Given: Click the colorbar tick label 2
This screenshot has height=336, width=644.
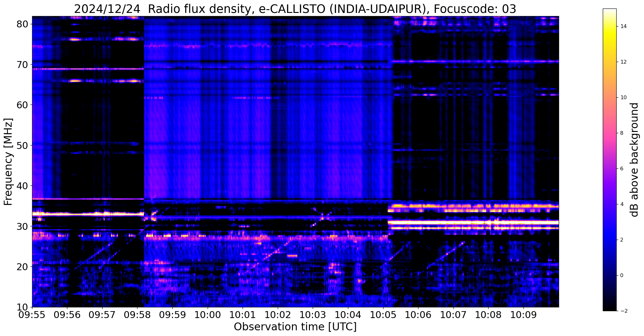Looking at the screenshot, I should coord(621,240).
